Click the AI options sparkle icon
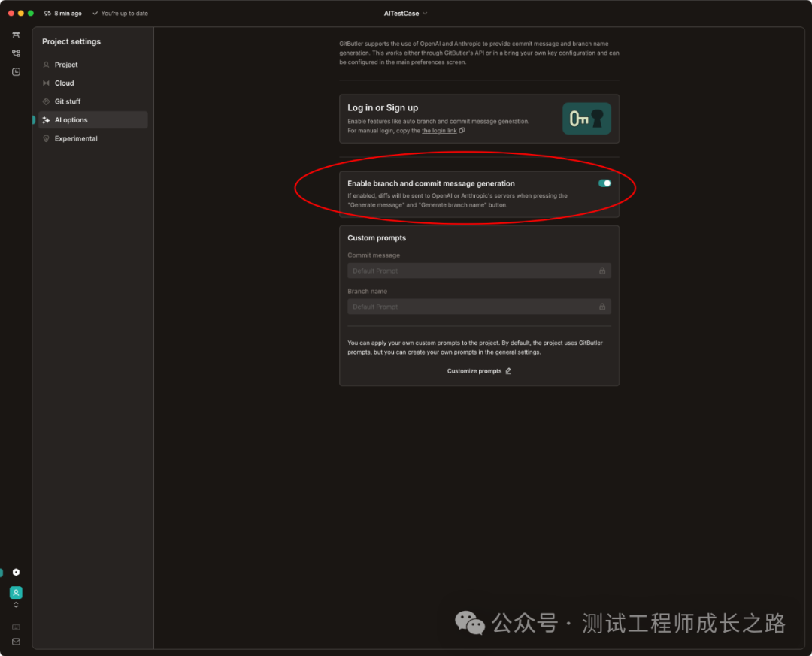Screen dimensions: 812x656 click(x=46, y=120)
